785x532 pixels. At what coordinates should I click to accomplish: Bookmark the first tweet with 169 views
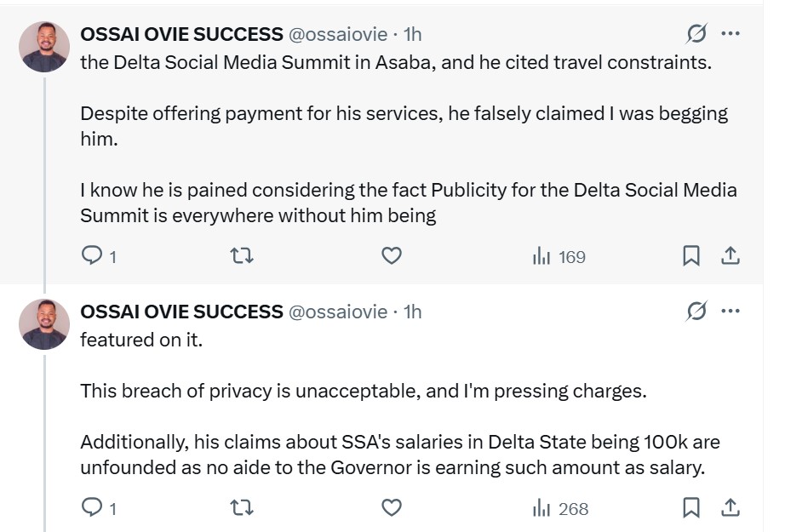click(691, 255)
